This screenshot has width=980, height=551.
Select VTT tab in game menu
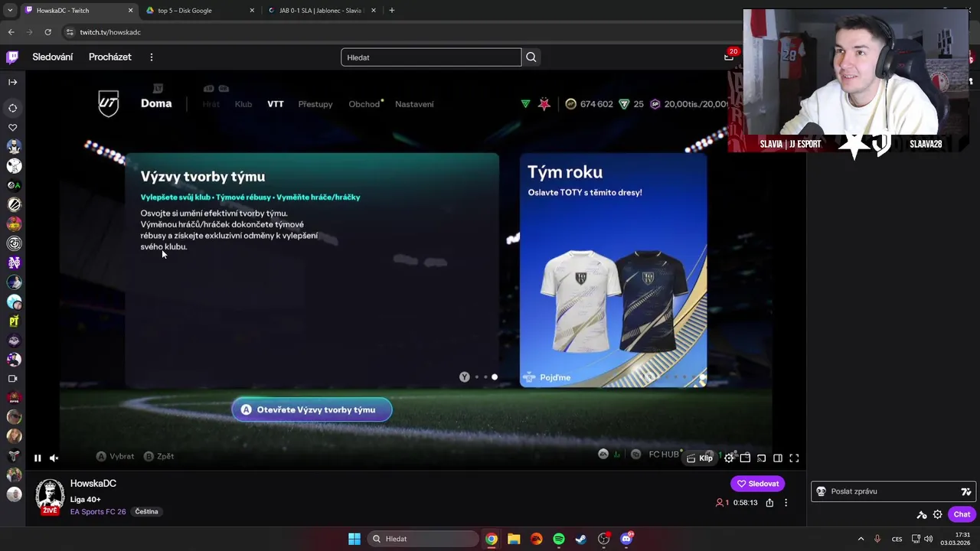point(276,104)
